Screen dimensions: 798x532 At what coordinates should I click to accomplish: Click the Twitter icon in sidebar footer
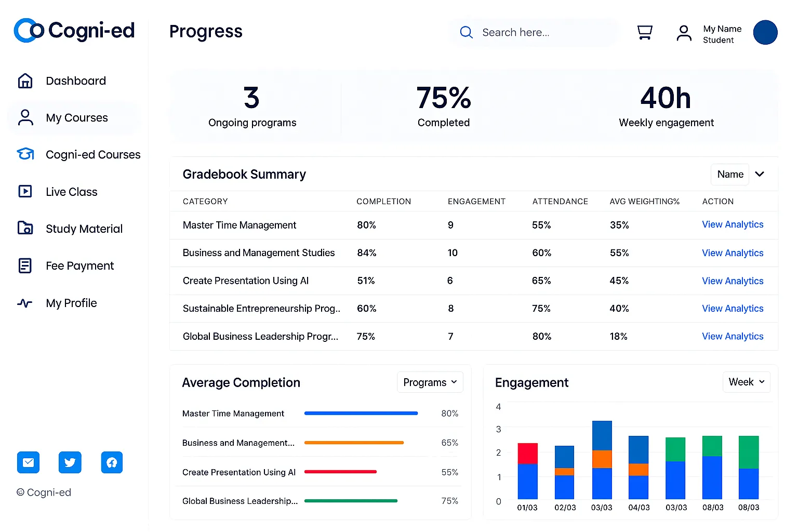click(70, 462)
